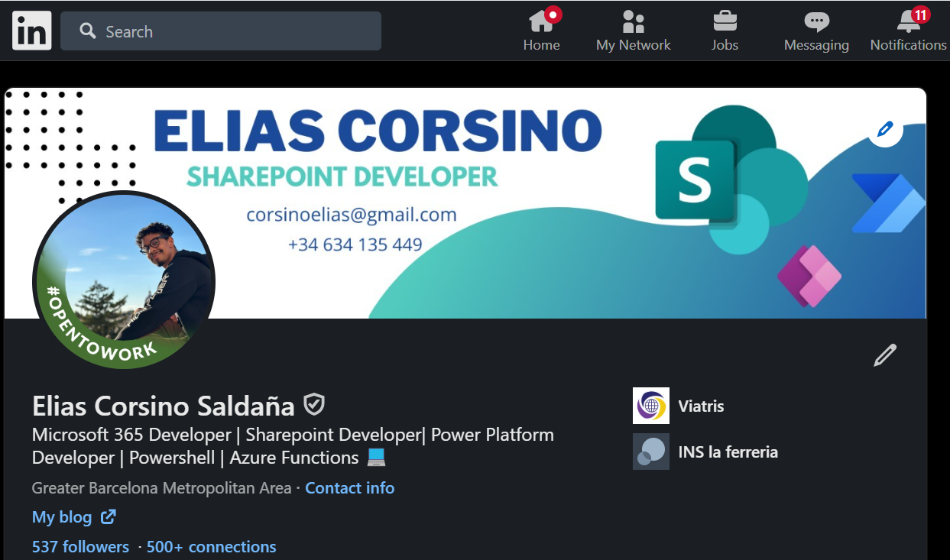
Task: Open Contact info
Action: [x=349, y=487]
